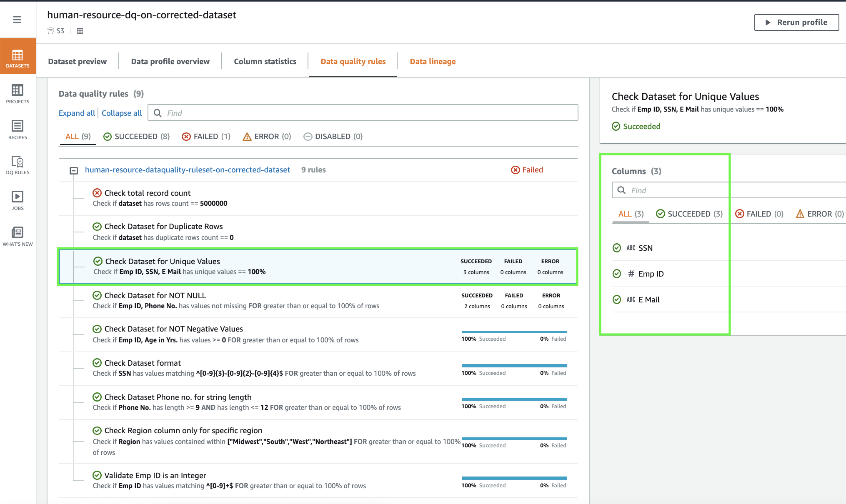Click Collapse all rules link

122,113
